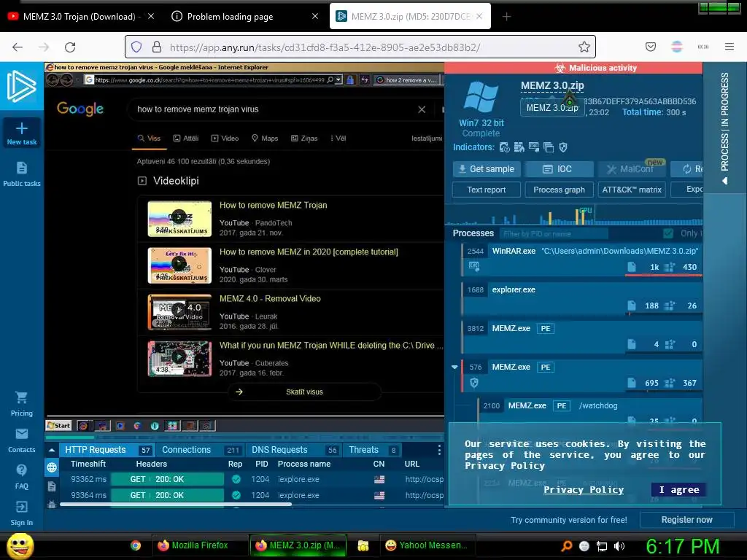This screenshot has width=747, height=560.
Task: Open Firefox hamburger menu
Action: click(x=729, y=47)
